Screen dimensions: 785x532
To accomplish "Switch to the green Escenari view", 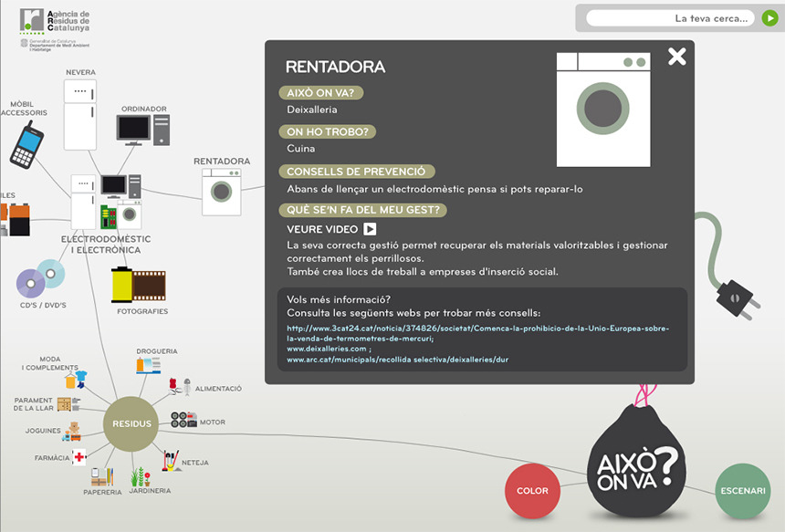I will click(743, 491).
